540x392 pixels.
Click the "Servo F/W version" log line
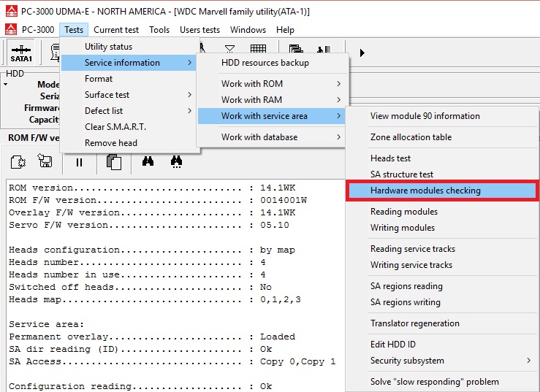tap(149, 225)
